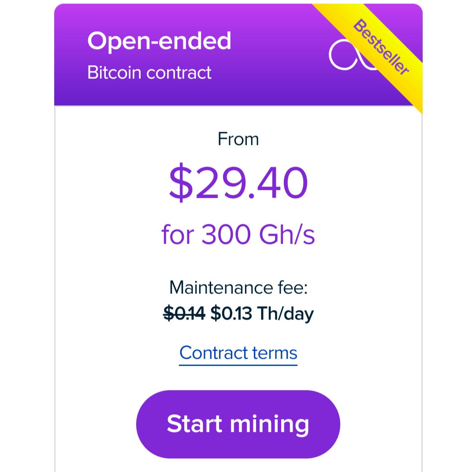
Task: Click the blank card area beneath Start mining
Action: click(x=238, y=465)
